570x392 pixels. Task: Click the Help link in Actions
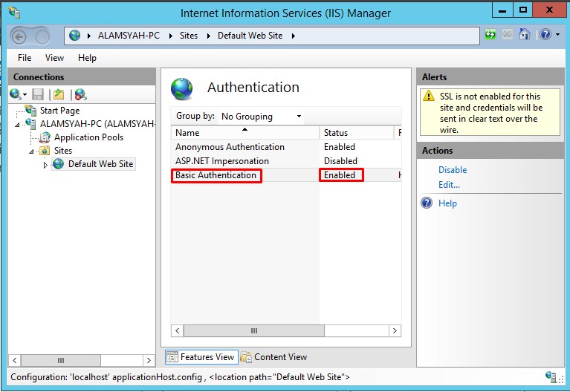tap(447, 203)
